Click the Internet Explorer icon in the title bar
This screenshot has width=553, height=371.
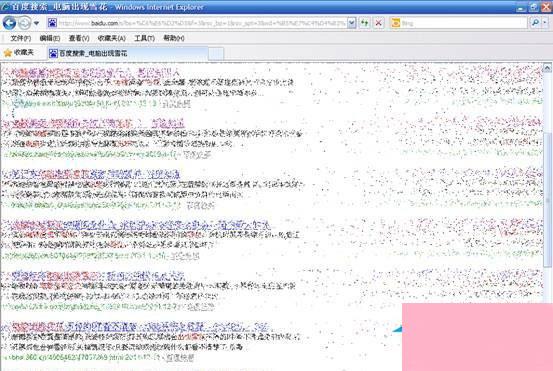coord(5,7)
